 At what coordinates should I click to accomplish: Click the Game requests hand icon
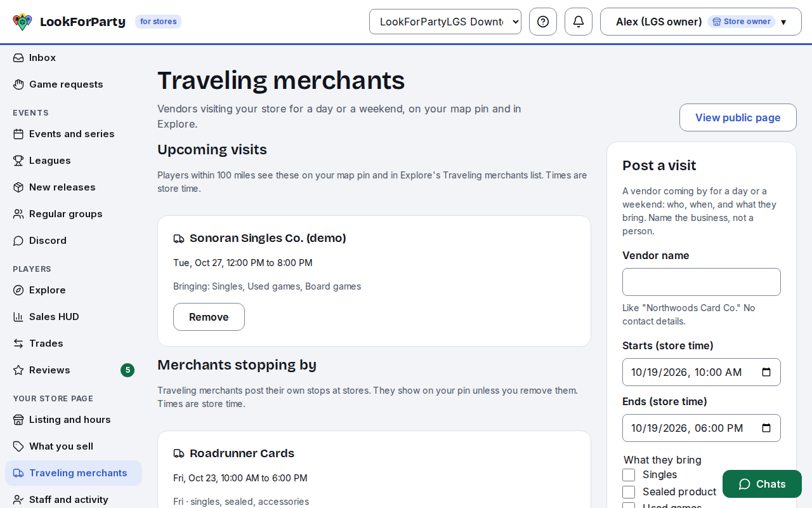pos(18,84)
